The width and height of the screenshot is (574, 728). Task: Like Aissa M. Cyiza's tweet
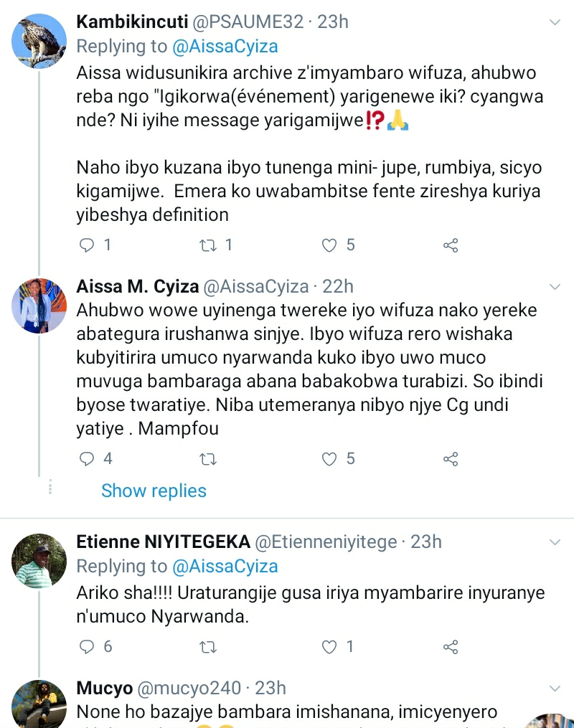click(329, 458)
